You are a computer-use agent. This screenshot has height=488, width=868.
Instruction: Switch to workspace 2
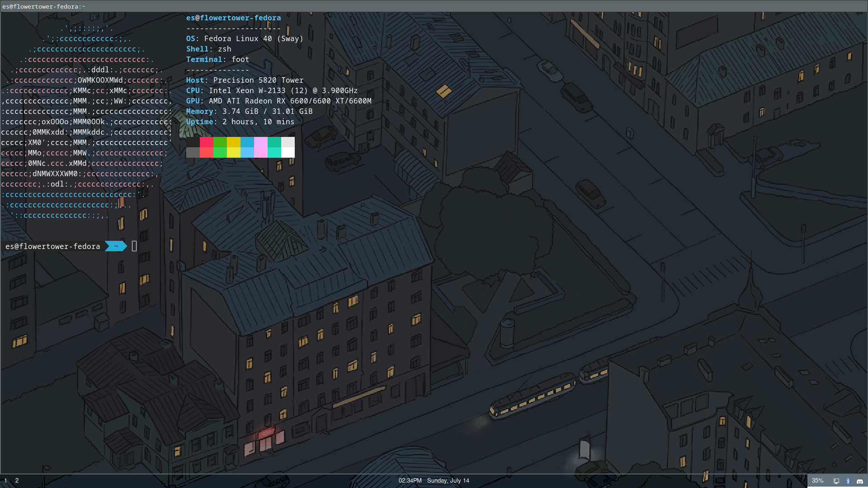pos(17,481)
